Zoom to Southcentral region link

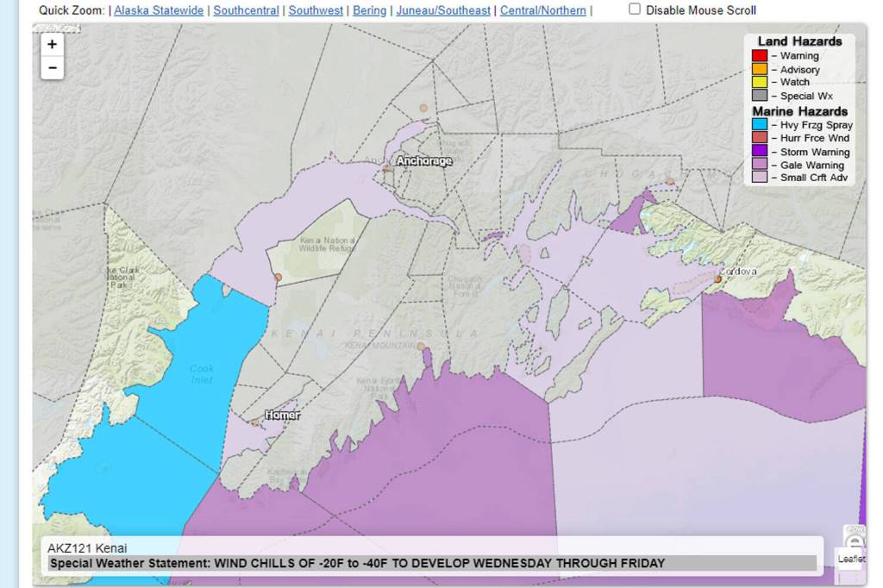[246, 10]
